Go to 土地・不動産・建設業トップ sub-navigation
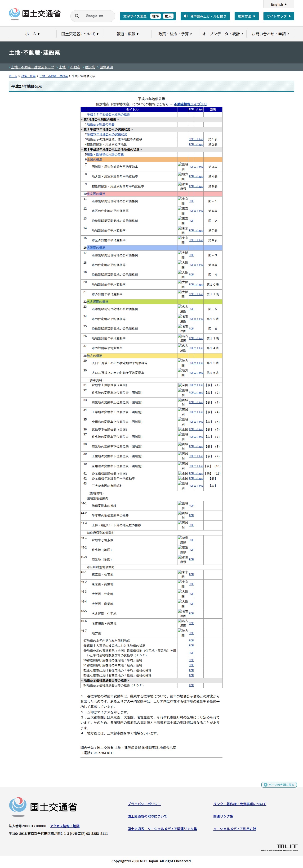Viewport: 303px width, 868px height. point(33,67)
